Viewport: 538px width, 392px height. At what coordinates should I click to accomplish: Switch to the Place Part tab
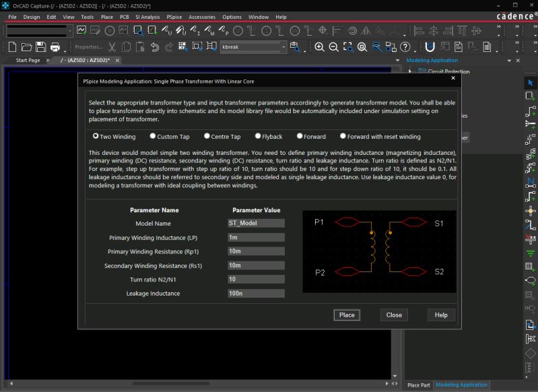419,385
